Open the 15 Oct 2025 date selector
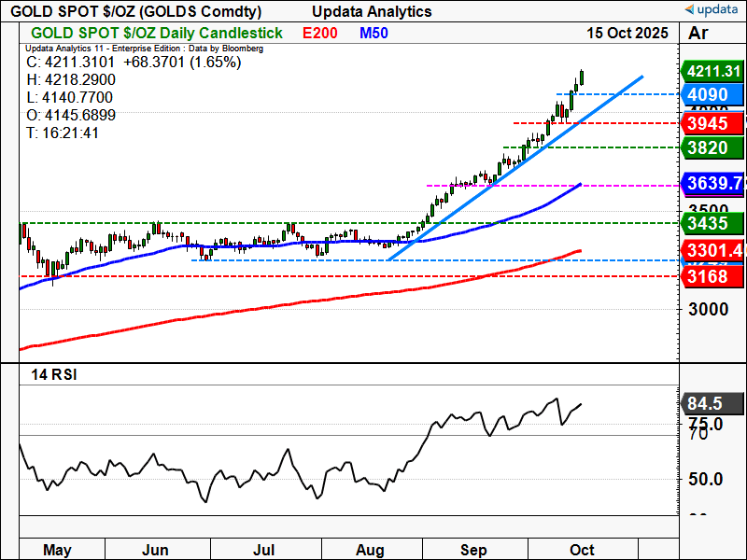This screenshot has height=560, width=747. [627, 34]
